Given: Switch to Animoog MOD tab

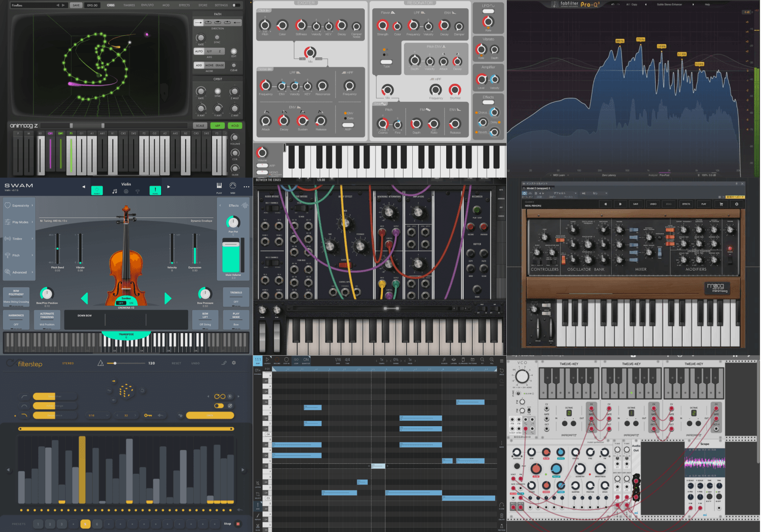Looking at the screenshot, I should point(166,5).
